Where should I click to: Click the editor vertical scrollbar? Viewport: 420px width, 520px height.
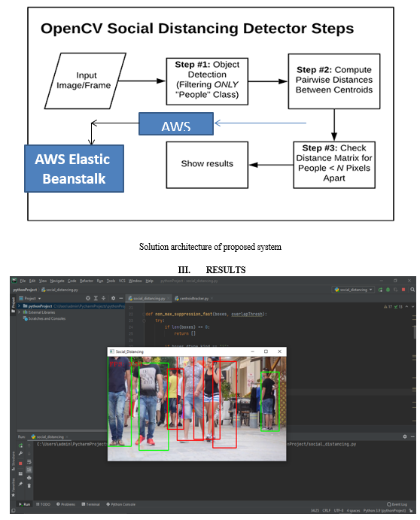click(x=415, y=332)
